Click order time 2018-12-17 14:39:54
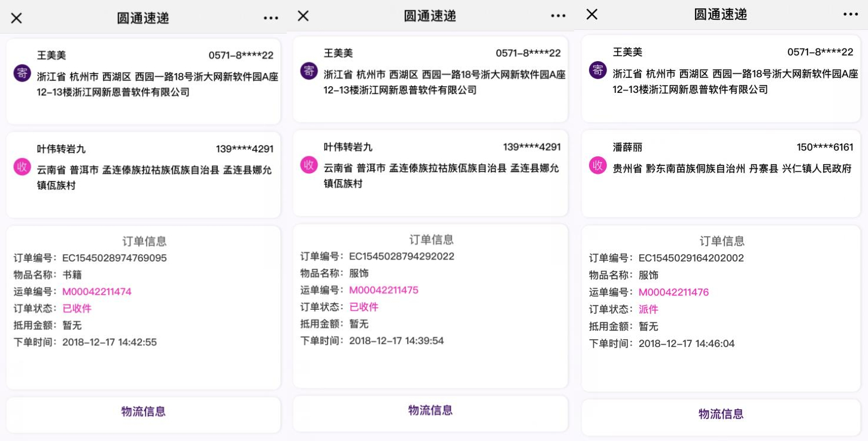This screenshot has width=868, height=441. pos(396,340)
